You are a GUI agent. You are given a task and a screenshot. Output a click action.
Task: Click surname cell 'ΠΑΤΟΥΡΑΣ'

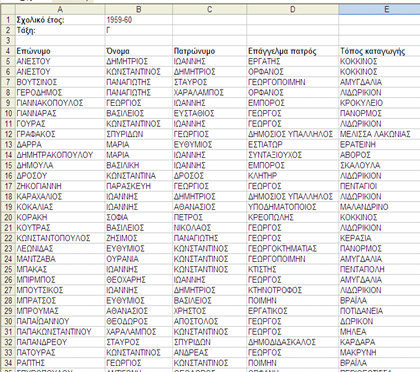point(60,353)
